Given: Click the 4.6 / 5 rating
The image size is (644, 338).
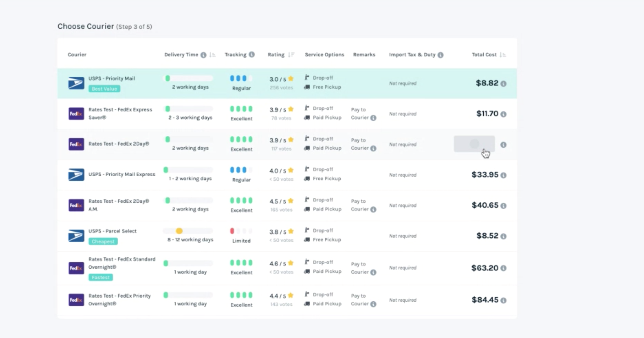Looking at the screenshot, I should point(281,263).
